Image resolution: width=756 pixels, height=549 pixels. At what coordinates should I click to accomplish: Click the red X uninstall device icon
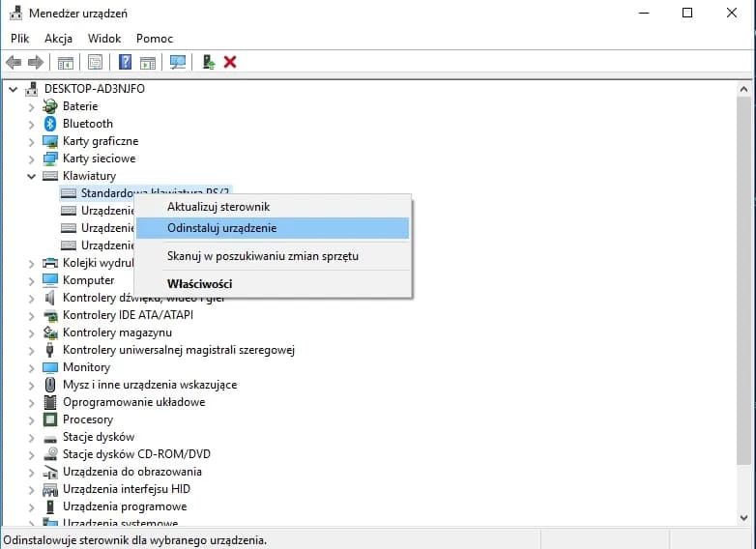click(x=230, y=62)
